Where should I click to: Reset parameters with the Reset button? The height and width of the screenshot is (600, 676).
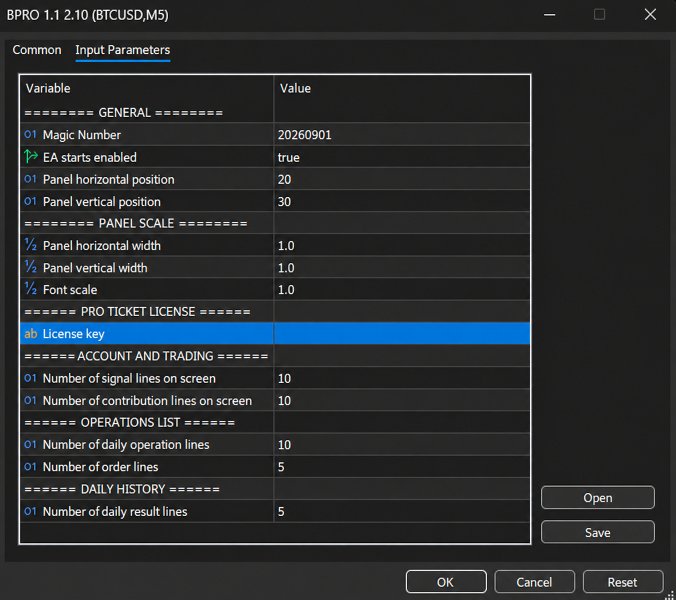point(623,582)
